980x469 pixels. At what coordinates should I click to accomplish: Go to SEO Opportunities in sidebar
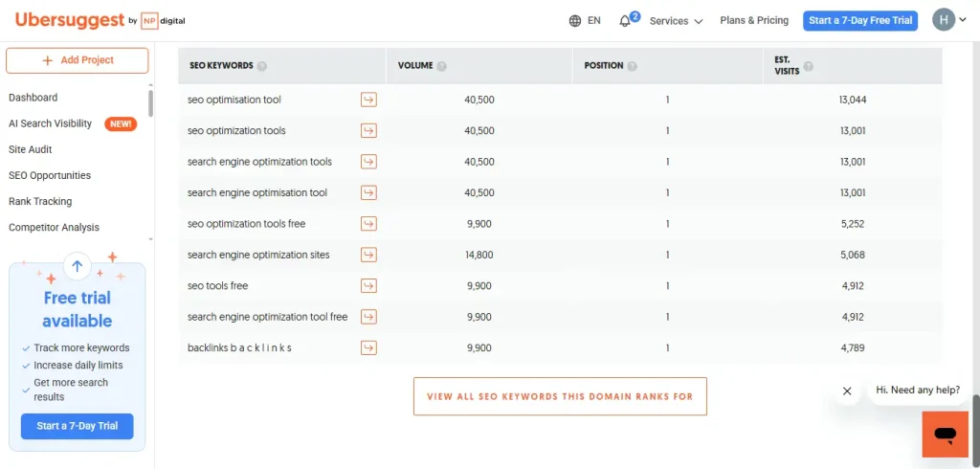click(50, 175)
